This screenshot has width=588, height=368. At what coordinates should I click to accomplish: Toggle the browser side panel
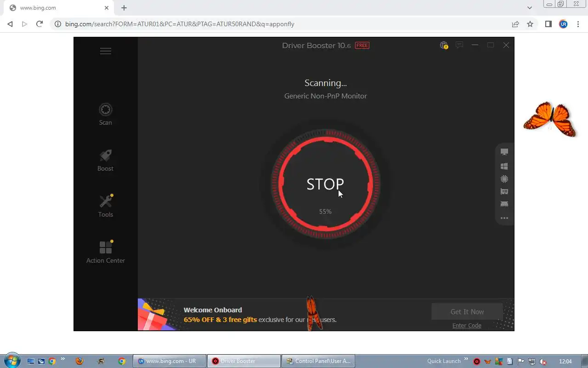point(548,24)
